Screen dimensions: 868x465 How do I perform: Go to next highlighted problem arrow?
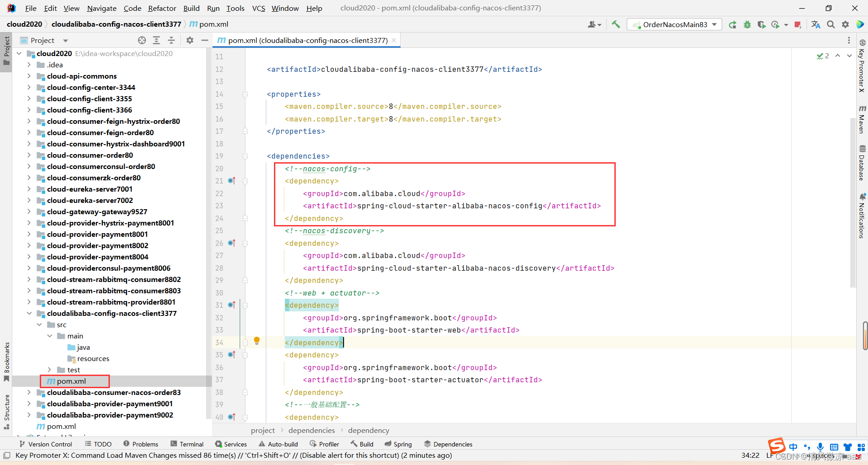coord(849,56)
